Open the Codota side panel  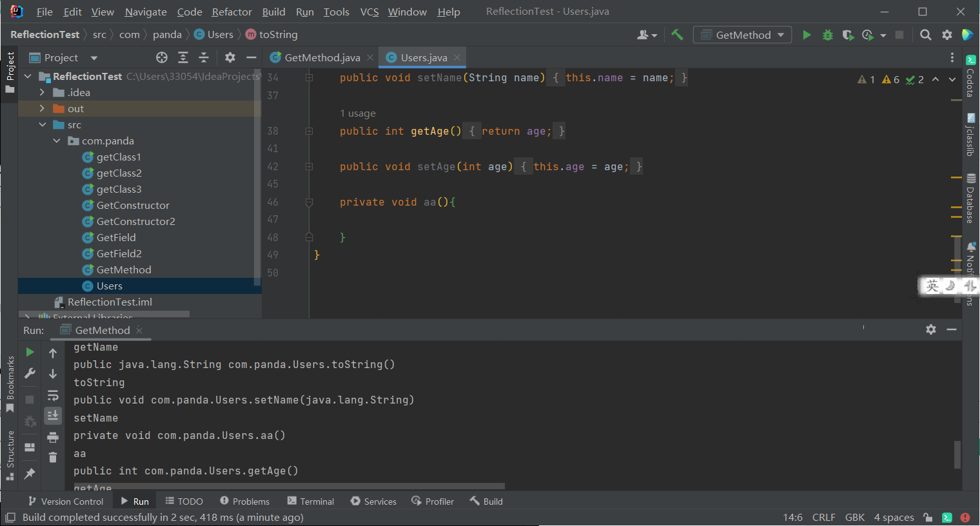970,76
